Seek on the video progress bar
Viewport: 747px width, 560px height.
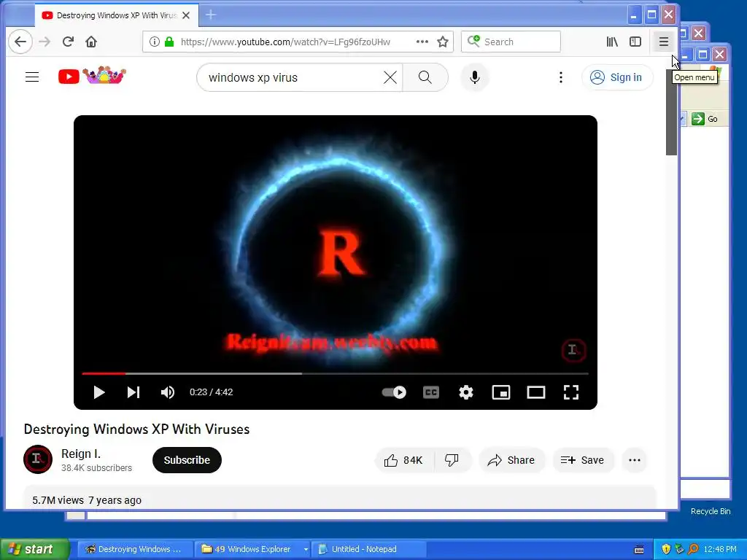[x=336, y=374]
